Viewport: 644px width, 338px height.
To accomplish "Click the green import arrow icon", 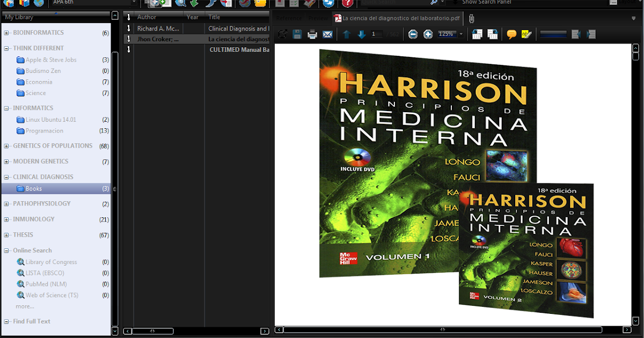I will 194,3.
